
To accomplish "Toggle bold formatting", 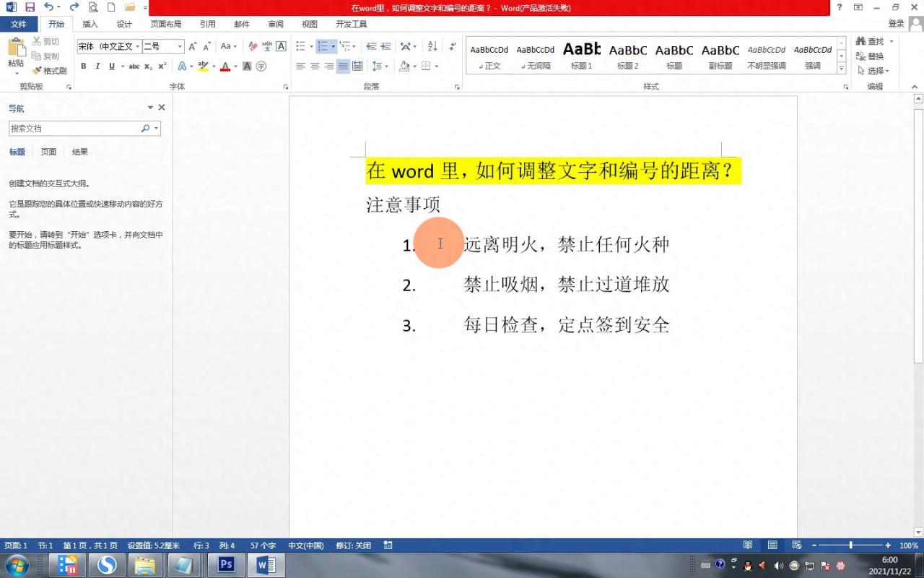I will pyautogui.click(x=83, y=65).
